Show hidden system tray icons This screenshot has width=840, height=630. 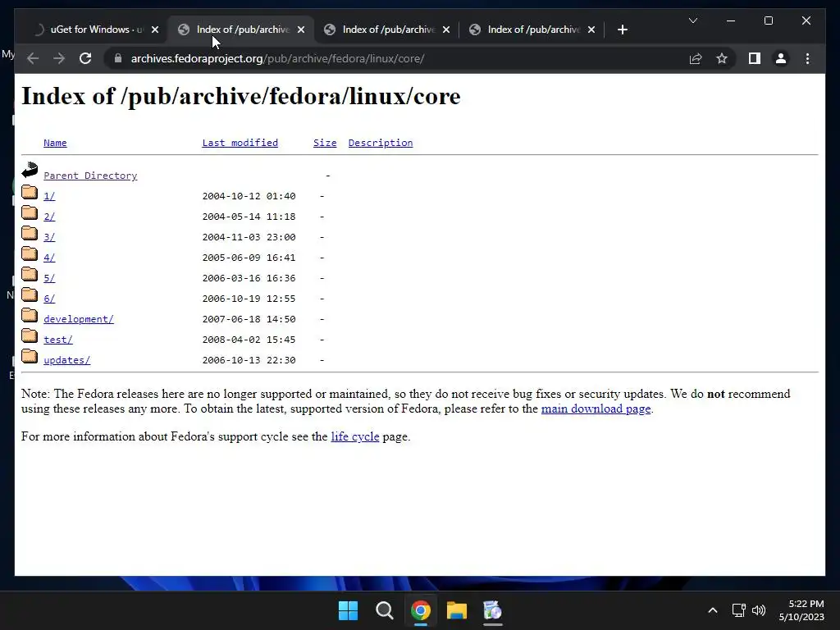coord(713,610)
